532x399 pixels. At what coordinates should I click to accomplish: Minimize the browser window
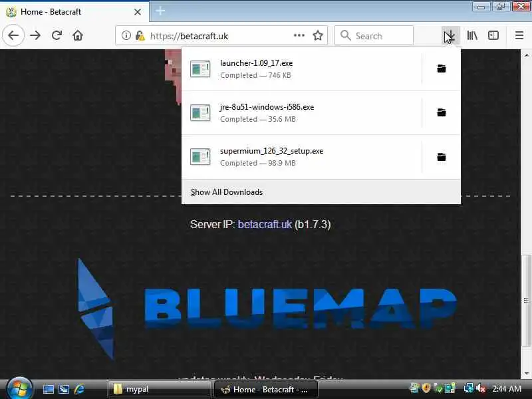(x=481, y=7)
